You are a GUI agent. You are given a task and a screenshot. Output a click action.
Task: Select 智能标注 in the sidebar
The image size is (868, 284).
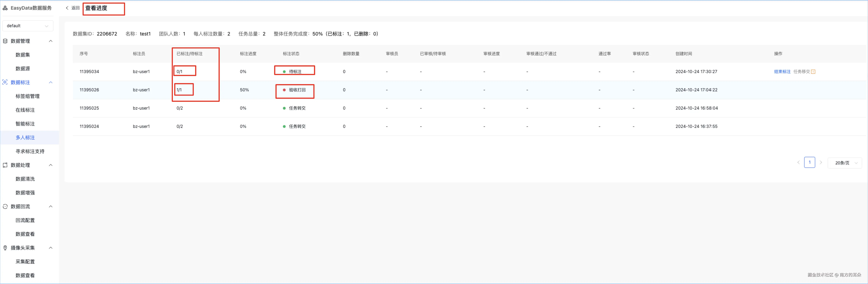(x=25, y=124)
